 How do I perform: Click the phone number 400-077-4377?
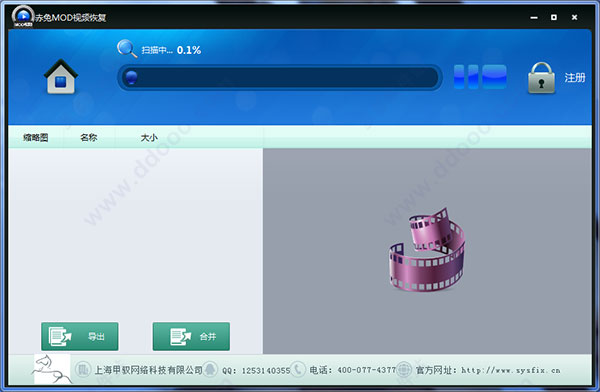367,370
